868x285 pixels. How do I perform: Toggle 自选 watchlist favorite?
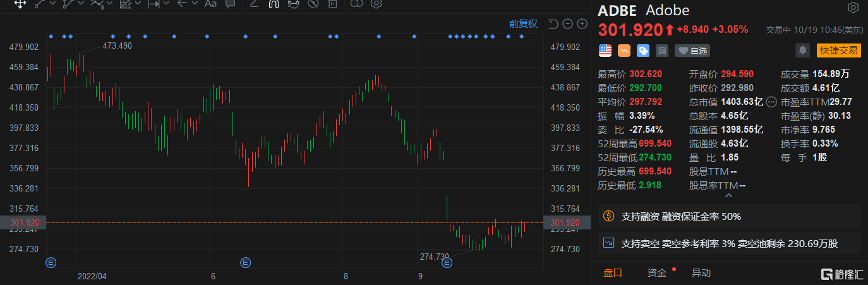(692, 51)
